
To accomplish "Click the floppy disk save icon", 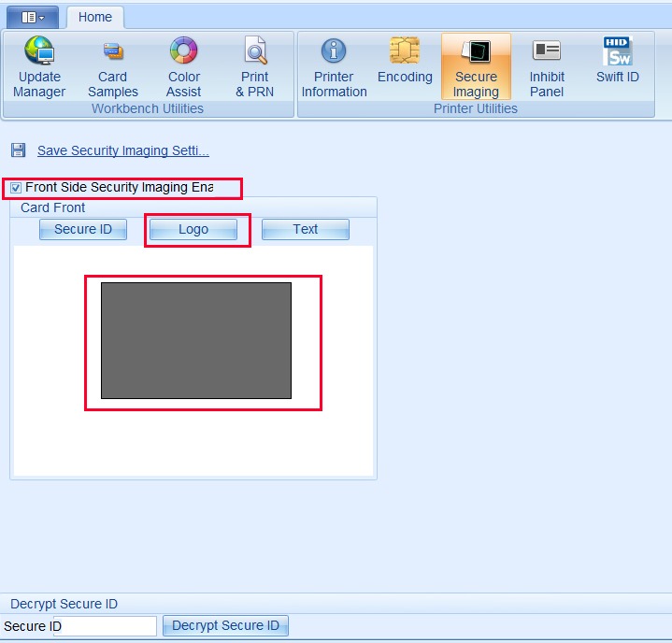I will click(x=19, y=150).
